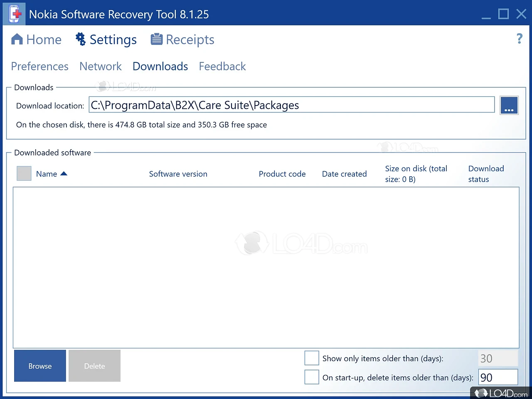The width and height of the screenshot is (532, 399).
Task: Sort by Product code column
Action: pos(282,174)
